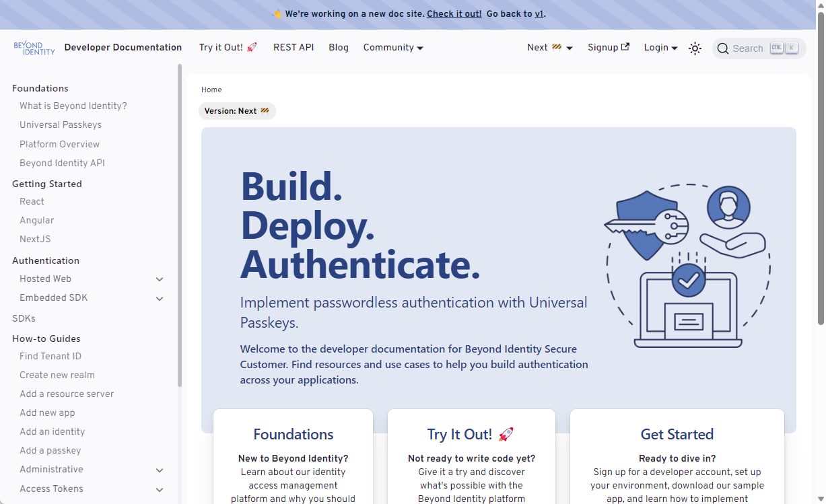The height and width of the screenshot is (504, 826).
Task: Follow the 'Check it out!' banner link
Action: tap(454, 13)
